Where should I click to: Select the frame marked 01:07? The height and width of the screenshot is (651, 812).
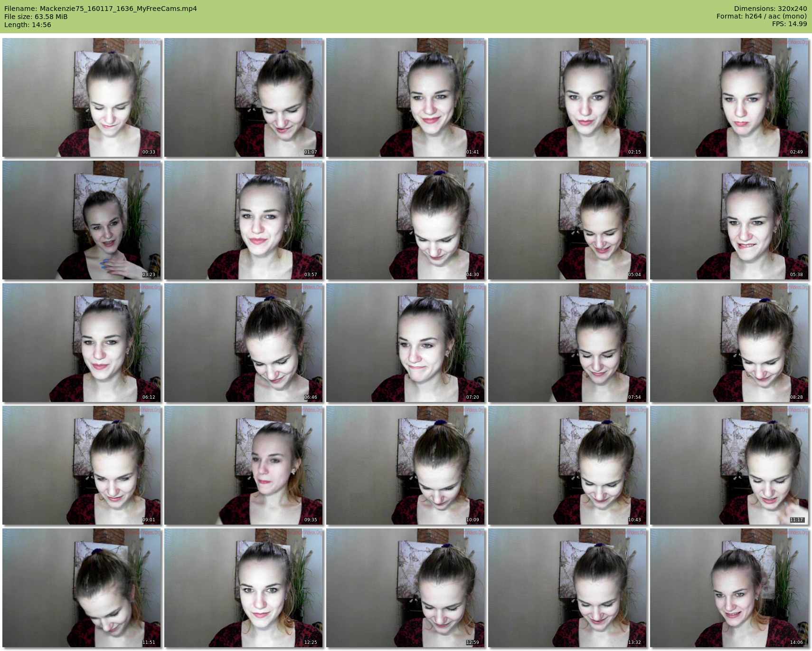[244, 97]
